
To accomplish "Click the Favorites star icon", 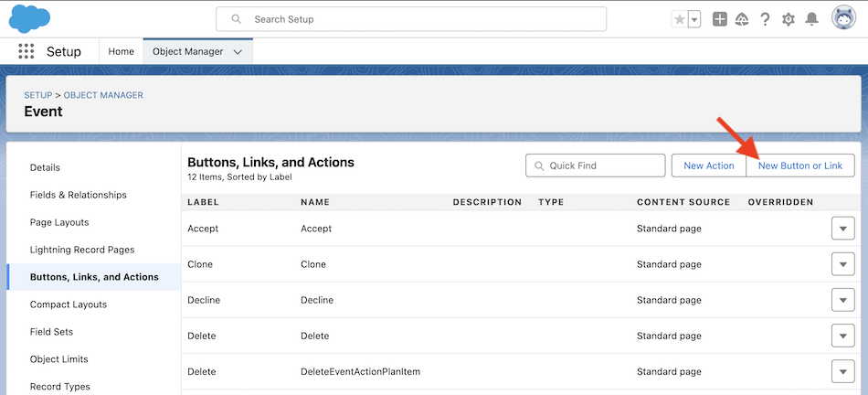I will click(679, 19).
